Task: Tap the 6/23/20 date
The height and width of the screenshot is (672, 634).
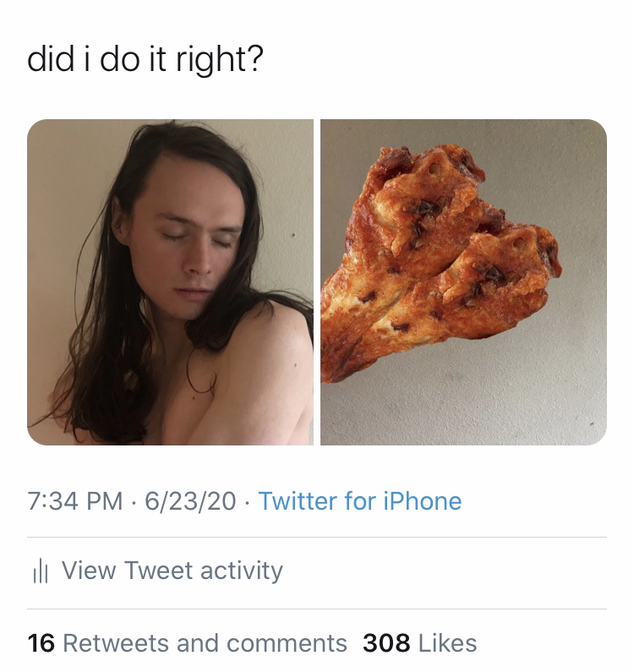Action: 190,501
